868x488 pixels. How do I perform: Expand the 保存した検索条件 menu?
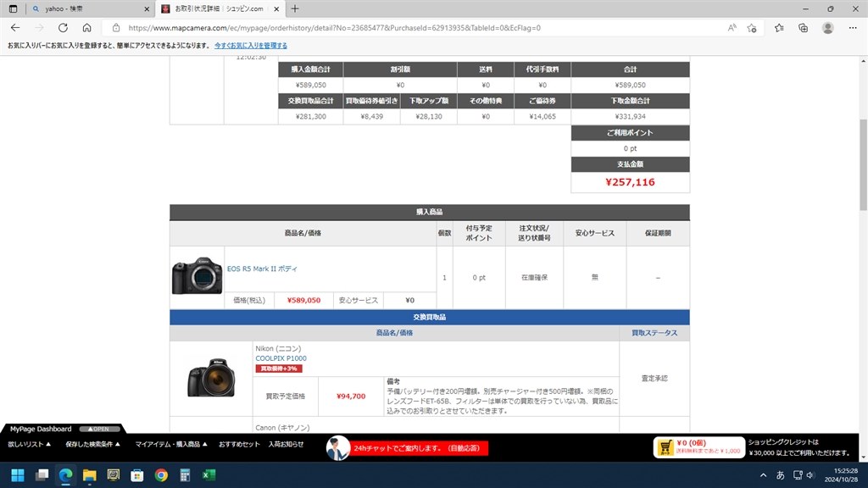point(92,444)
